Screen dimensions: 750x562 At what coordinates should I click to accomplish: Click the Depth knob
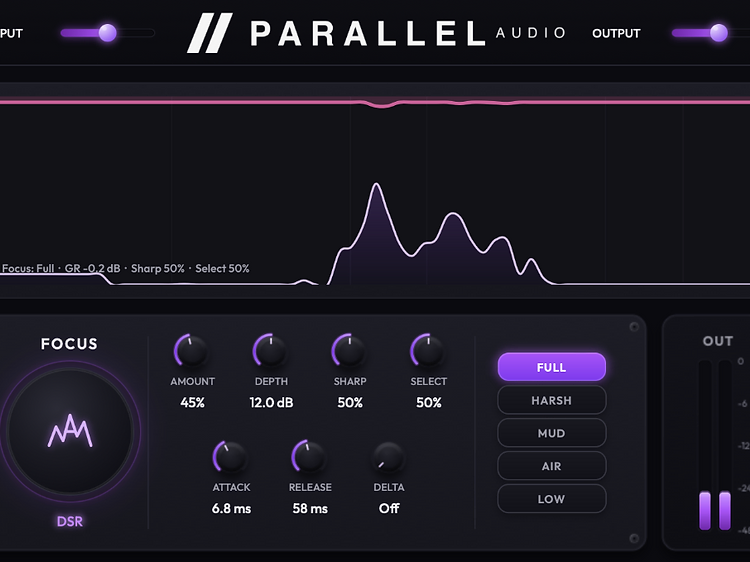270,351
